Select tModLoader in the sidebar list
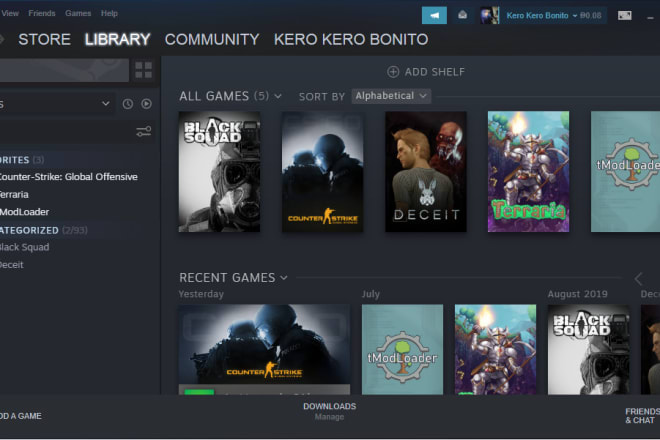The image size is (660, 440). [x=24, y=212]
